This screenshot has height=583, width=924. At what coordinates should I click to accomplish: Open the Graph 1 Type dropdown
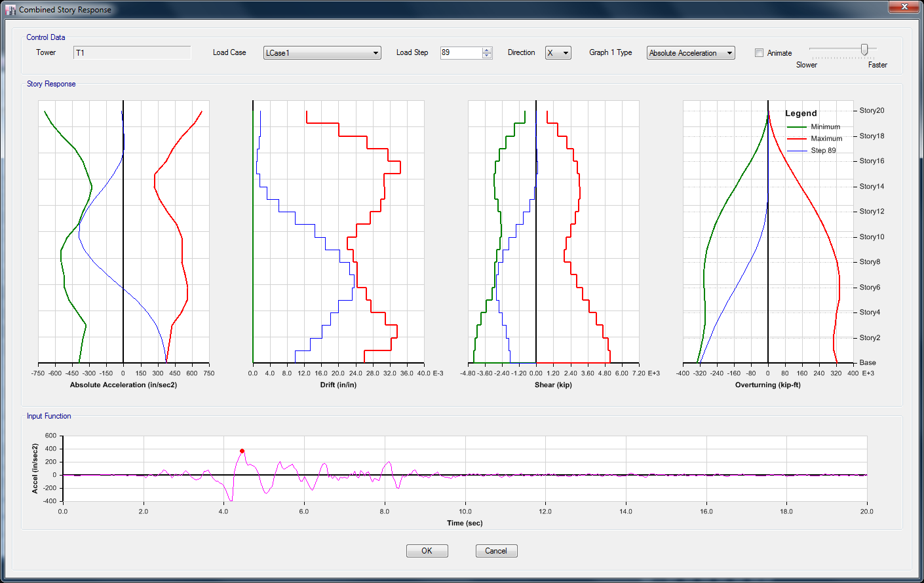coord(691,53)
